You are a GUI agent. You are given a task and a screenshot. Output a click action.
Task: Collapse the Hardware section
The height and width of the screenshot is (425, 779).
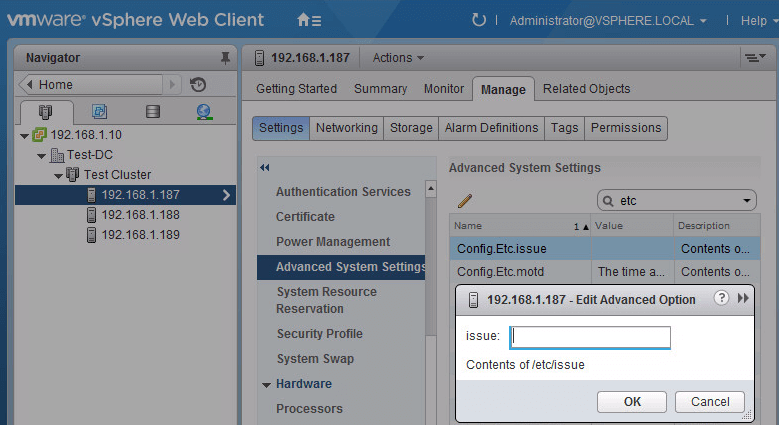(267, 384)
